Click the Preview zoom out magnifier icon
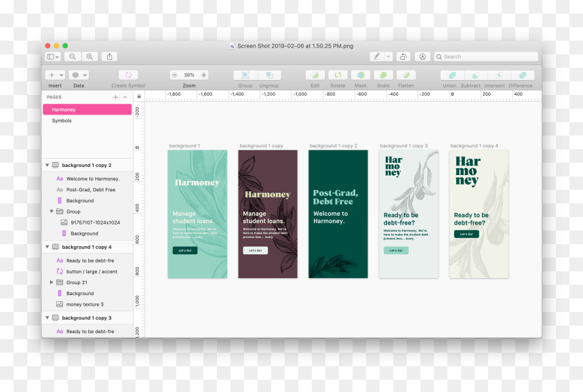 [73, 56]
